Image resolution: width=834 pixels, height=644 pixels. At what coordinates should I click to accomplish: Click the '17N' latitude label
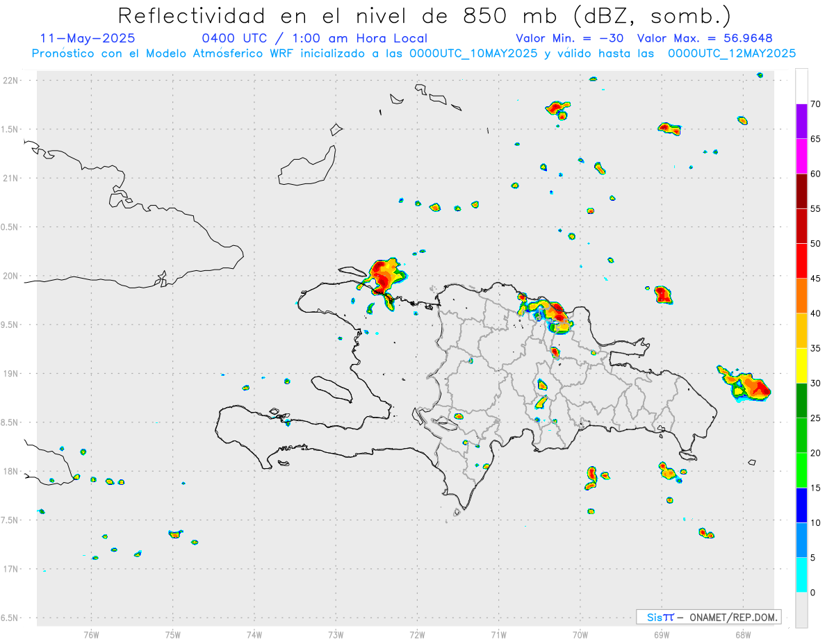point(12,569)
